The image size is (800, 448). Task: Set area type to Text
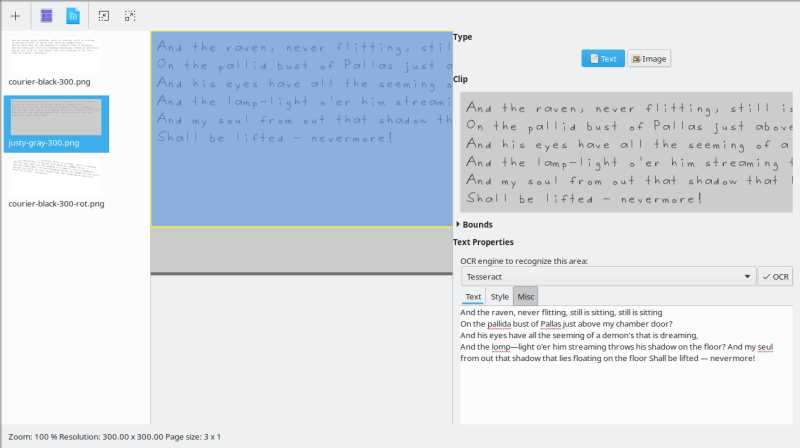[x=603, y=59]
